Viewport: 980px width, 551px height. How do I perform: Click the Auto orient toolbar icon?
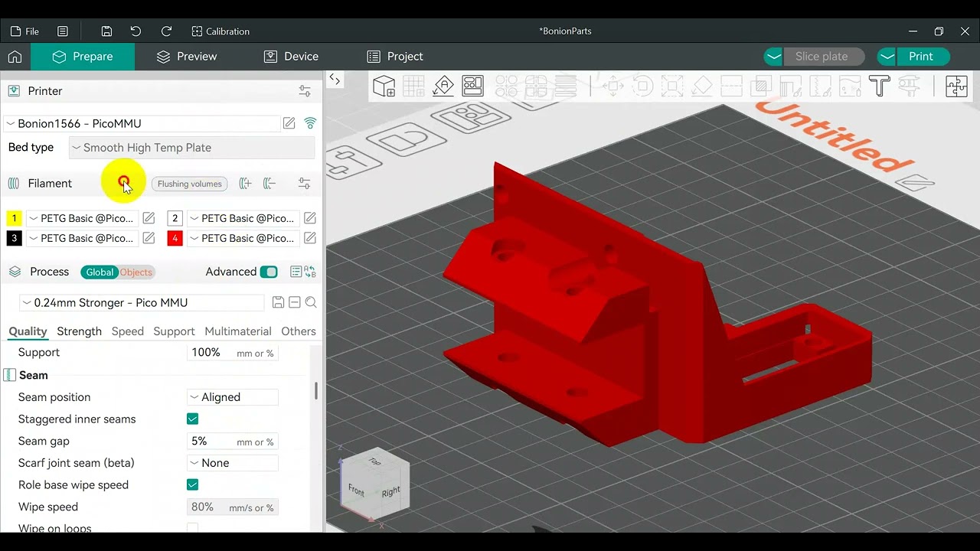coord(443,86)
